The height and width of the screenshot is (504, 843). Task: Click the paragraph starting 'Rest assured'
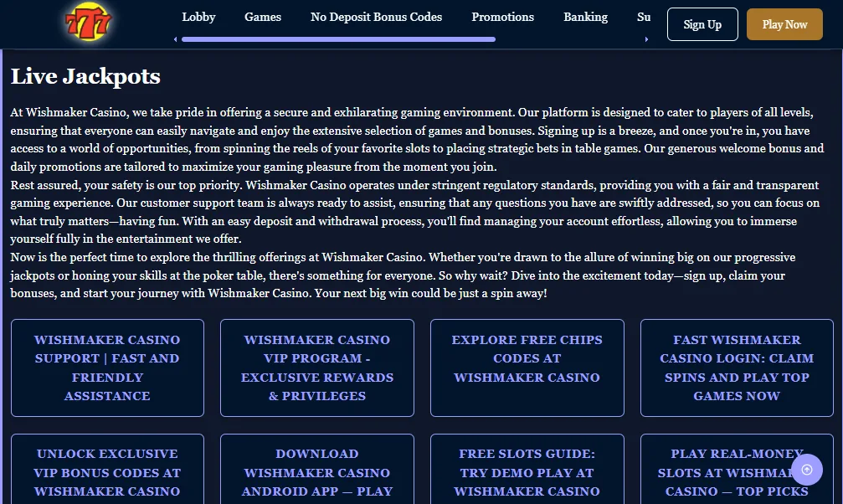(414, 212)
